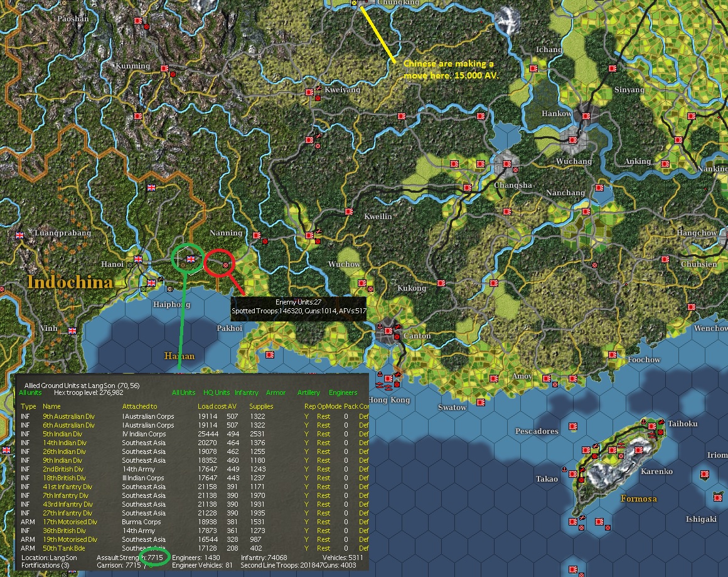
Task: Sort list by Name column header
Action: point(51,406)
